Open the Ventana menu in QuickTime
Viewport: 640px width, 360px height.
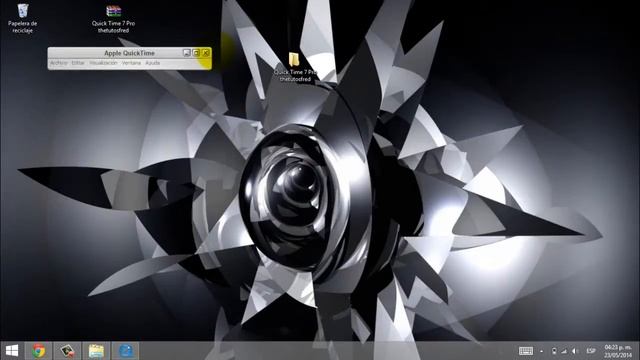(131, 63)
